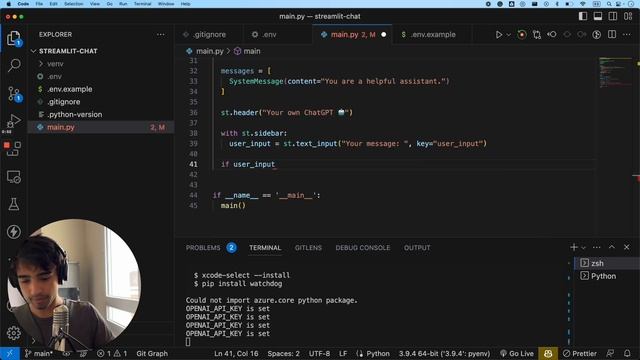Screen dimensions: 640x360
Task: Open the Manage gear settings menu
Action: tap(13, 333)
